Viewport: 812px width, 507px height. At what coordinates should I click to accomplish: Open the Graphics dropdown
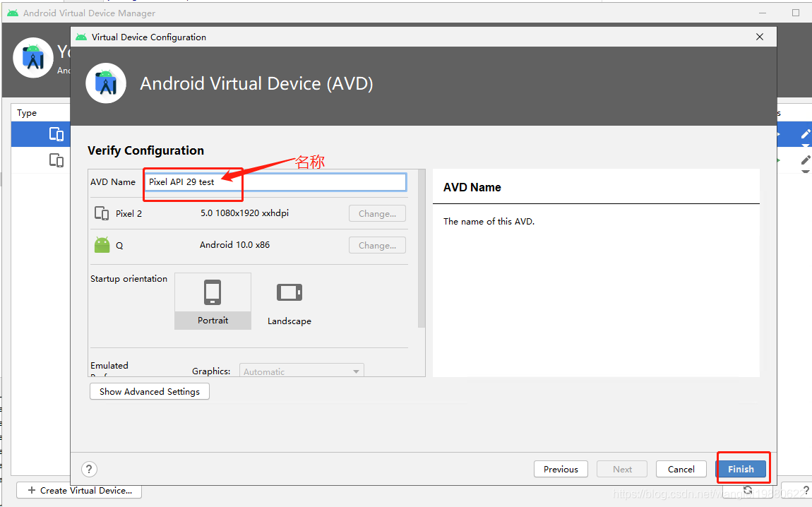(x=301, y=371)
